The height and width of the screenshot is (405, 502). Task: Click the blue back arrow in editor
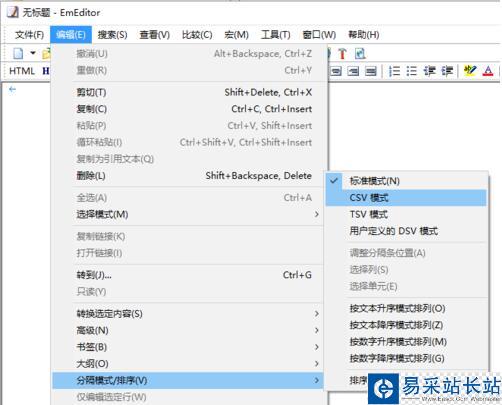[x=12, y=89]
